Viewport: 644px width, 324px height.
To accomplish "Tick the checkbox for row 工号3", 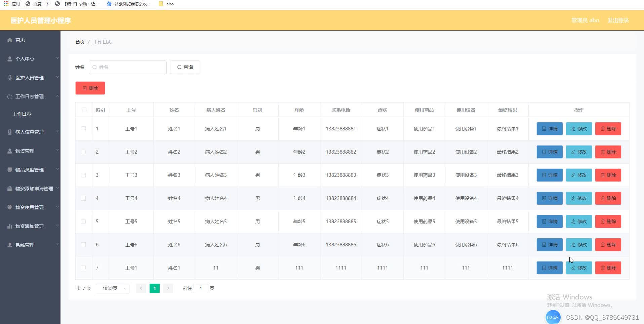I will click(83, 175).
